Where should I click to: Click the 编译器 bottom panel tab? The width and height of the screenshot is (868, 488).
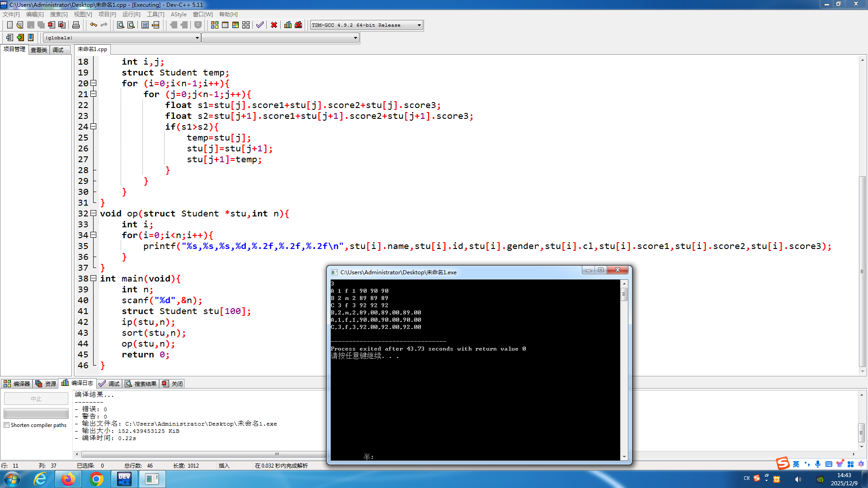pos(17,384)
